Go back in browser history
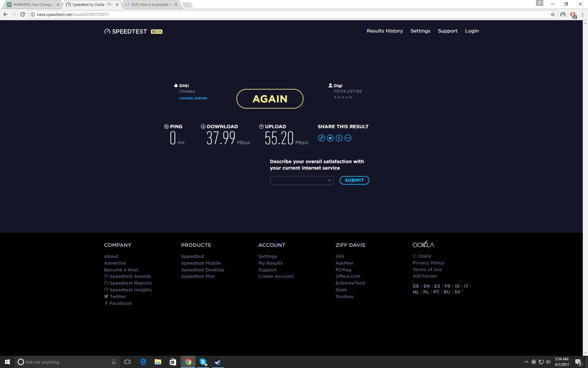The height and width of the screenshot is (368, 588). pos(6,14)
